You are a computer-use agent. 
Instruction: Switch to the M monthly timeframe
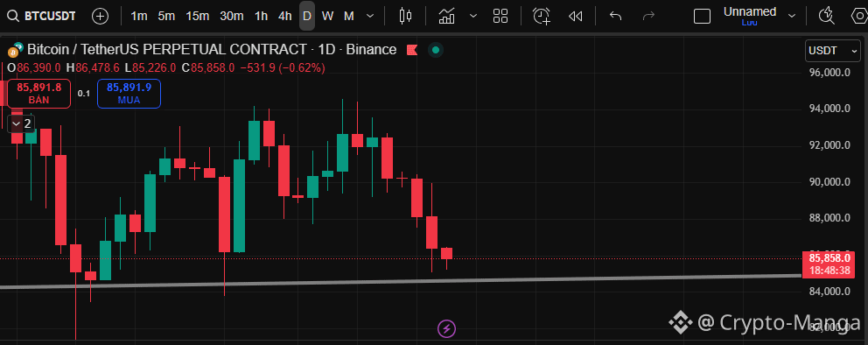pyautogui.click(x=349, y=16)
